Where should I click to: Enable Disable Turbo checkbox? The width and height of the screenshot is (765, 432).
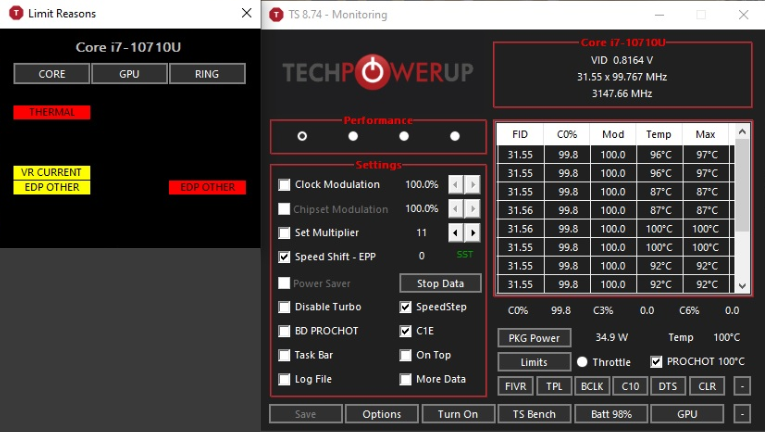(284, 307)
